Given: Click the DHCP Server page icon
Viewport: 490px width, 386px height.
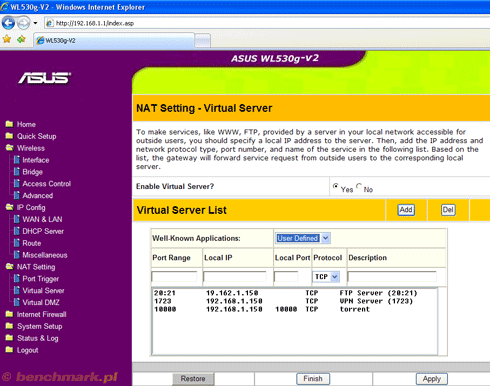Looking at the screenshot, I should coord(17,231).
